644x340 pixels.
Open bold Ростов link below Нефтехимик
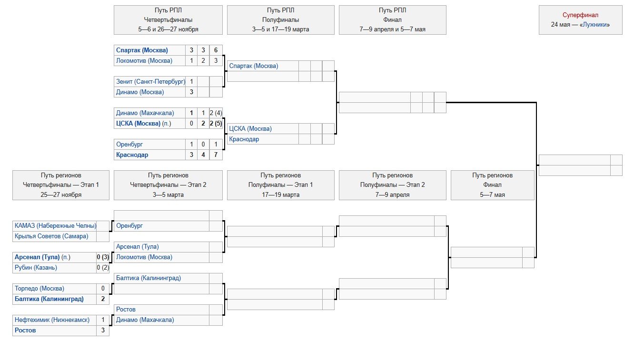25,330
